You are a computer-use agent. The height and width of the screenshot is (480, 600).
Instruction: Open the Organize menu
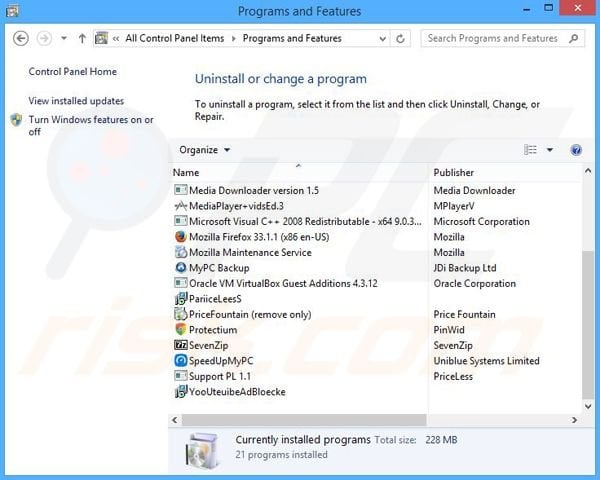coord(205,150)
